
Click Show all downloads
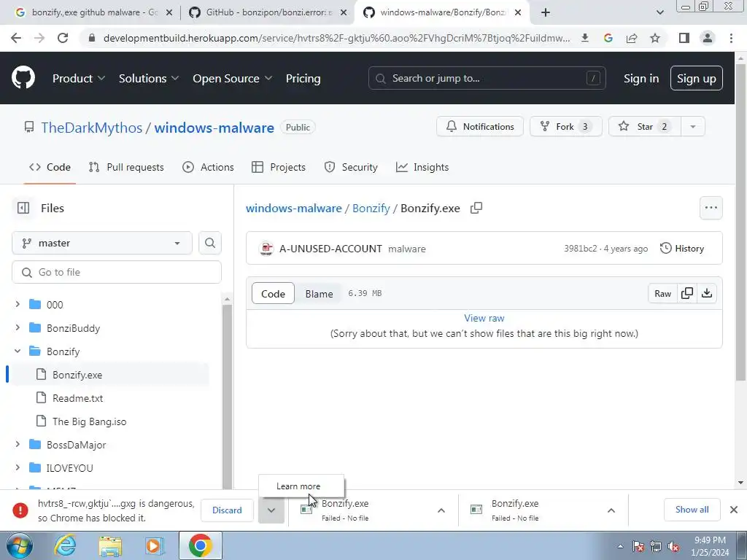692,510
